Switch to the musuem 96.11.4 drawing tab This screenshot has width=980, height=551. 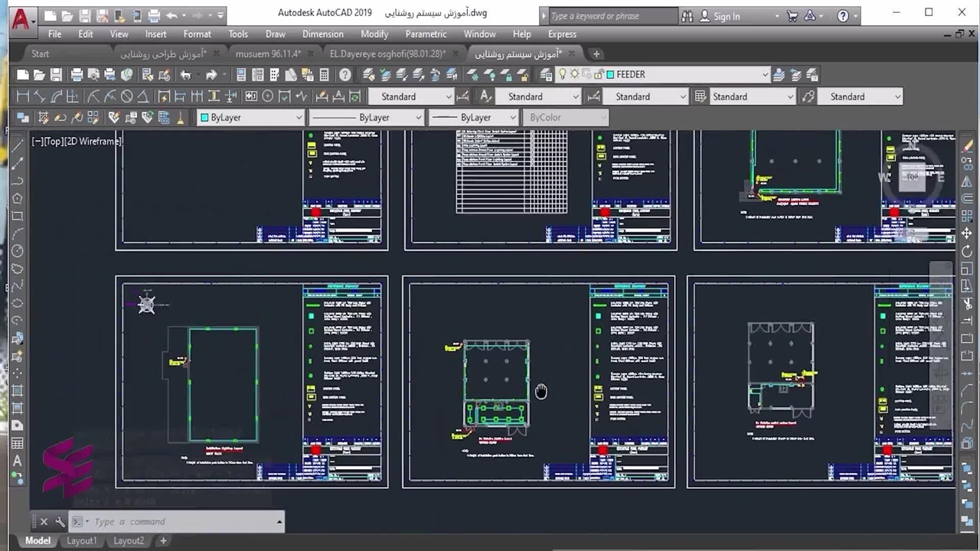(268, 54)
